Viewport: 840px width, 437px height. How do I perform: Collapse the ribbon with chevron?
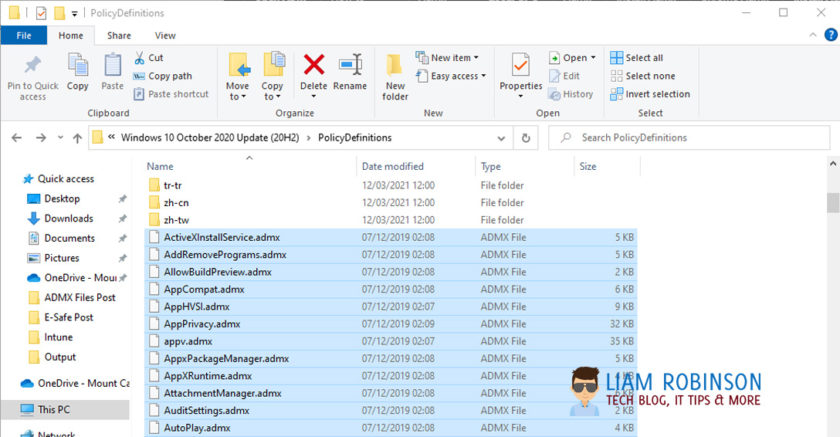tap(813, 35)
